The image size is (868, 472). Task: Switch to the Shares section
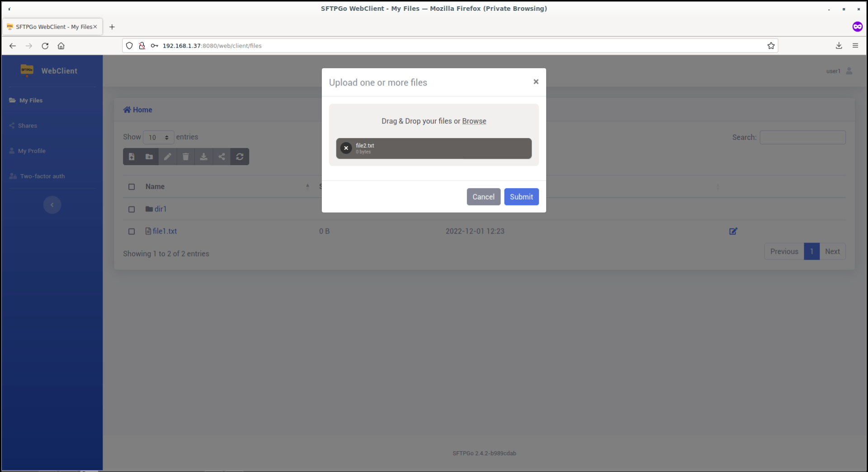(x=27, y=125)
